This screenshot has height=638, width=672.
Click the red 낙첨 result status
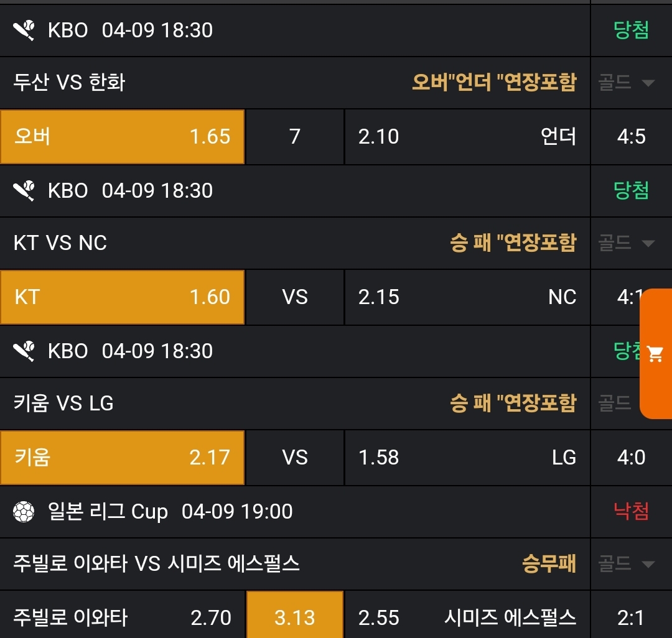click(631, 512)
